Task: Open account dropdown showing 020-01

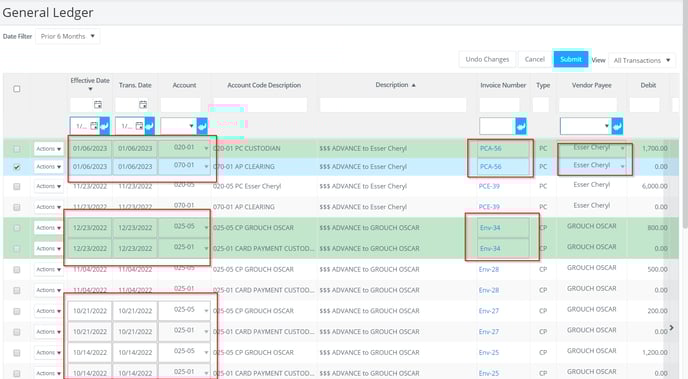Action: [206, 149]
